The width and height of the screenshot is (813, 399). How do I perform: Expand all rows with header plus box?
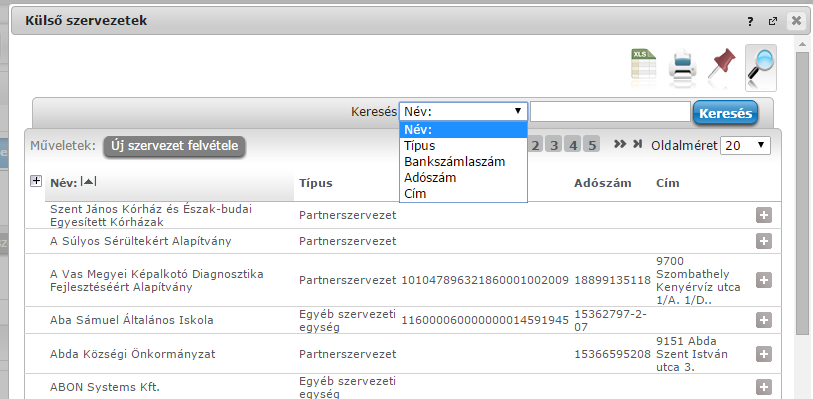click(x=36, y=181)
